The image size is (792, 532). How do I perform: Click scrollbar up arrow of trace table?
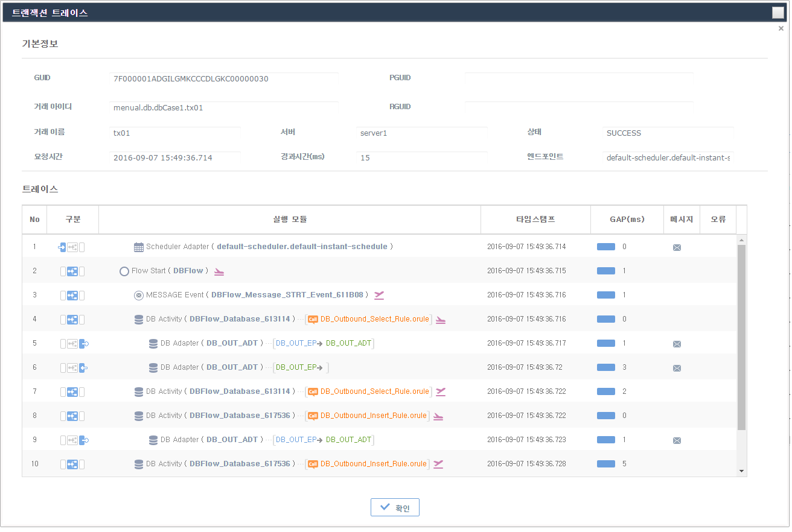pyautogui.click(x=742, y=239)
